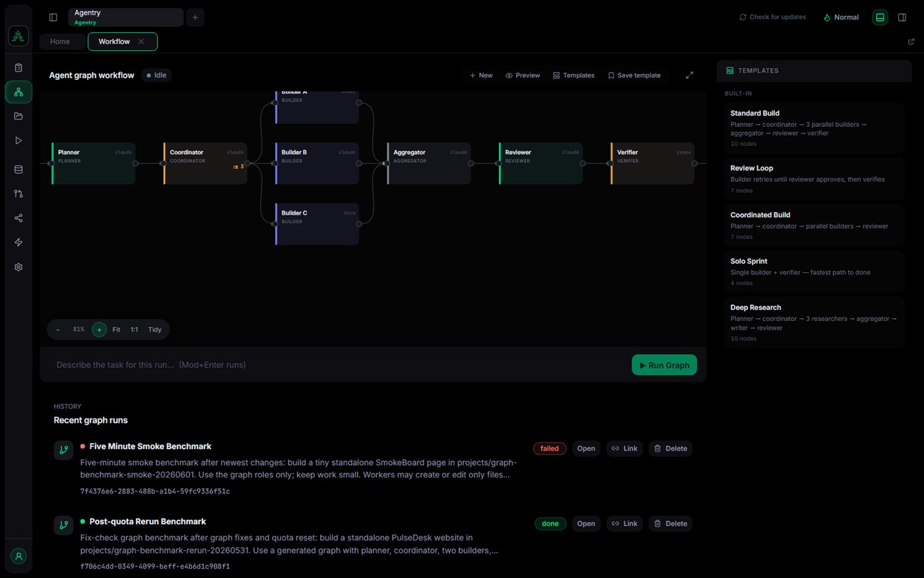This screenshot has width=924, height=578.
Task: Select the Reviewer node
Action: click(541, 163)
